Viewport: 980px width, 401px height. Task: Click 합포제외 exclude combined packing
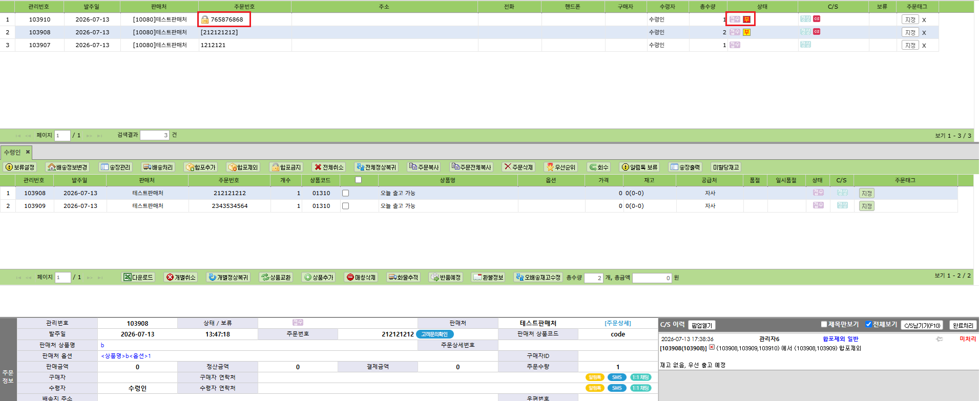(243, 167)
